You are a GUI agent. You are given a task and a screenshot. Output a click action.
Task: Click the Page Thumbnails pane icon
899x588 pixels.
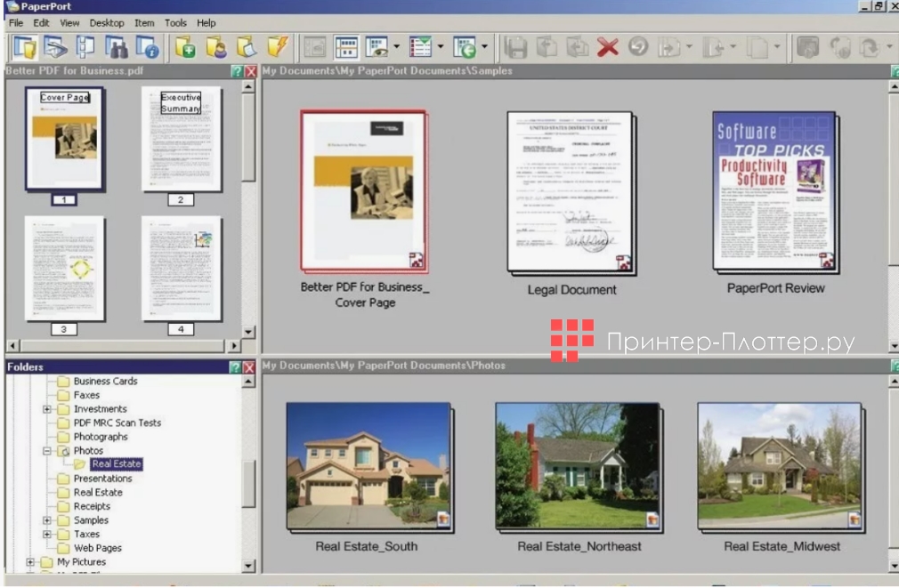click(x=85, y=46)
